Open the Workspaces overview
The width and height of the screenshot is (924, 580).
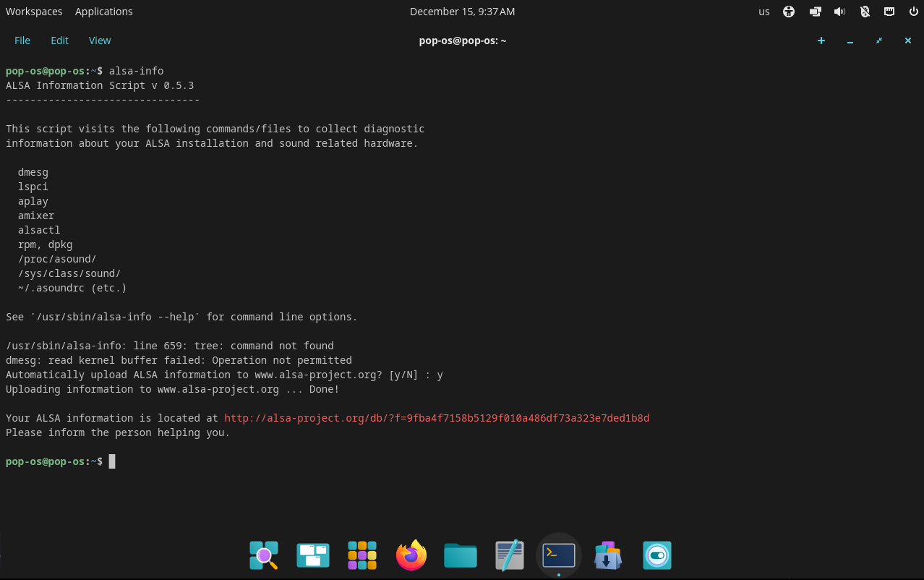(34, 12)
